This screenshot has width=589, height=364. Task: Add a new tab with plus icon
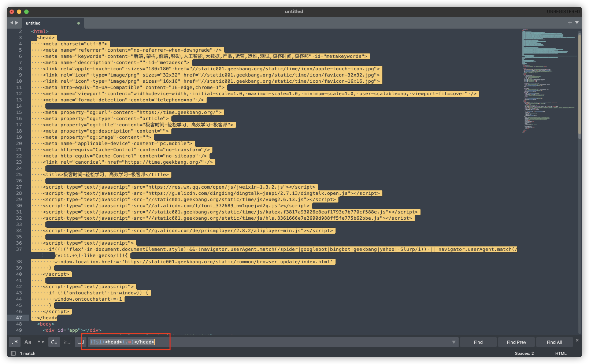(x=570, y=23)
